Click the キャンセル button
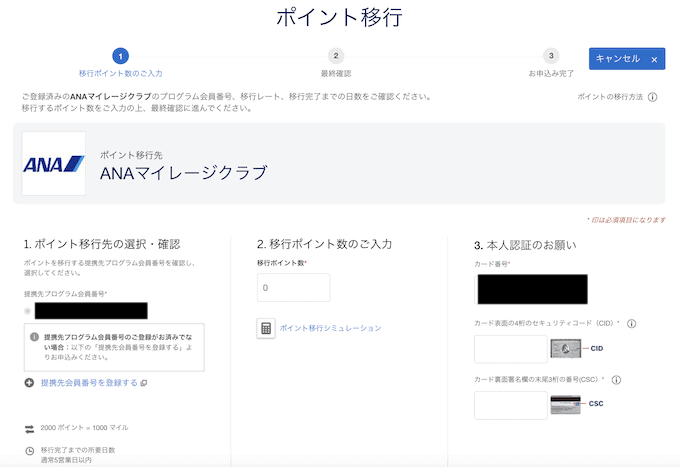This screenshot has height=467, width=680. [x=627, y=59]
